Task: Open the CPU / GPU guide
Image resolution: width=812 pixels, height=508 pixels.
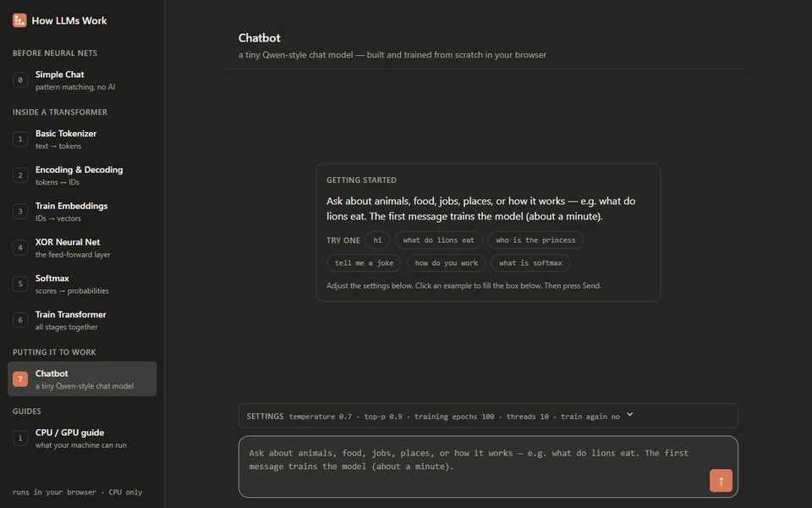Action: coord(82,438)
